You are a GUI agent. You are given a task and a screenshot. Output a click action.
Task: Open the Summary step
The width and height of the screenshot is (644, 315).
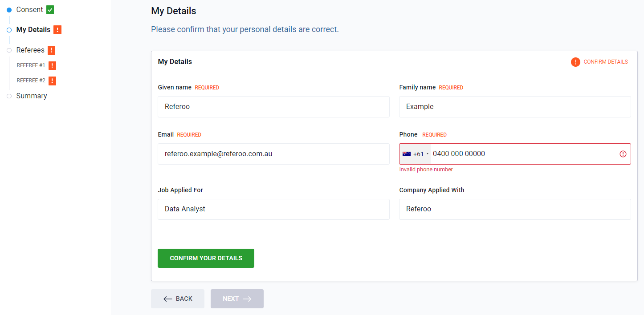tap(31, 96)
